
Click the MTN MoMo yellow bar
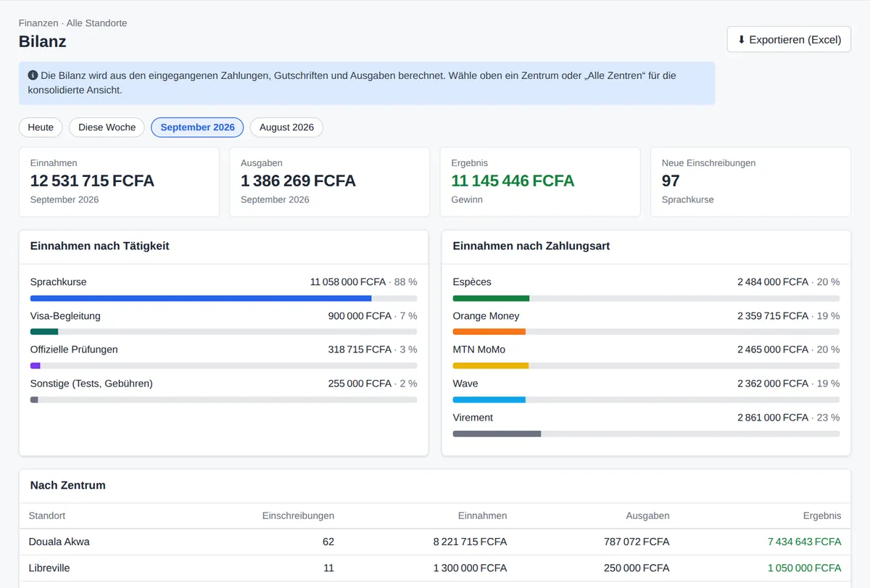pyautogui.click(x=491, y=365)
